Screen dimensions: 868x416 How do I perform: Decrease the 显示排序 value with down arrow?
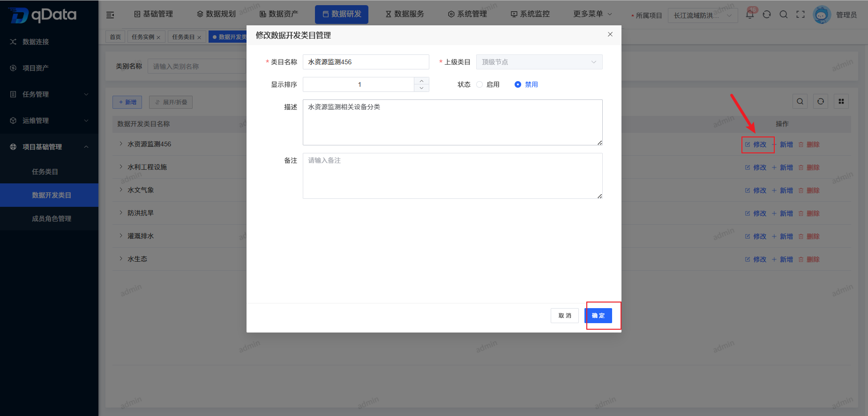[x=422, y=88]
